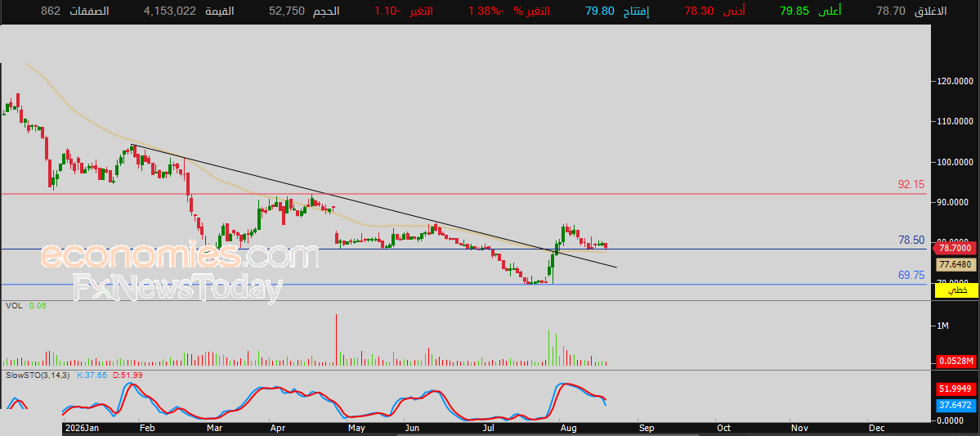Click the tan 77.6480 moving average tag
980x436 pixels.
(956, 265)
